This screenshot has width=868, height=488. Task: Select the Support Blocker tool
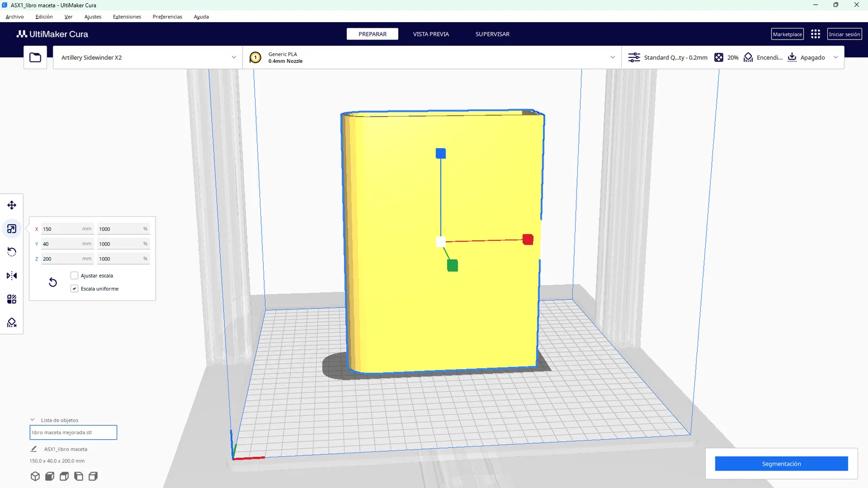point(11,323)
